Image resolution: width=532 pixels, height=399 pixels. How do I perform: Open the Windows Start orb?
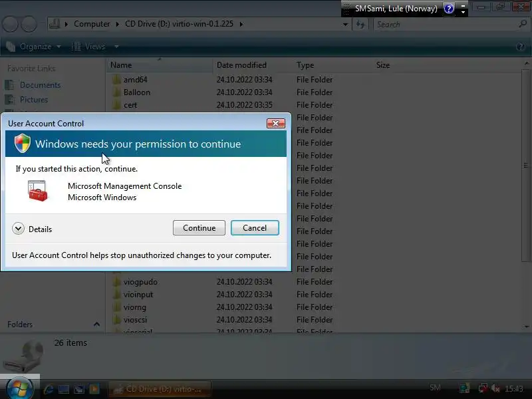(20, 388)
